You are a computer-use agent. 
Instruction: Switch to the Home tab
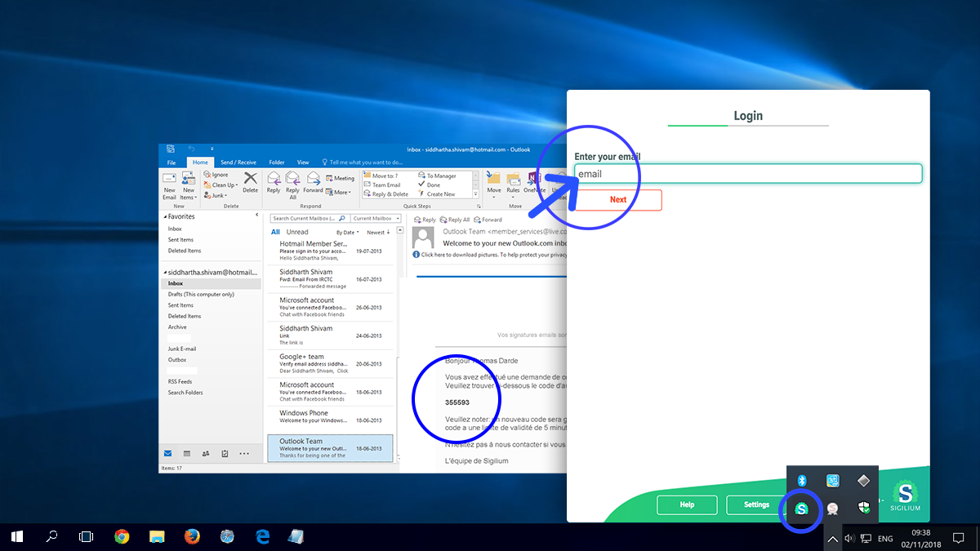point(201,162)
